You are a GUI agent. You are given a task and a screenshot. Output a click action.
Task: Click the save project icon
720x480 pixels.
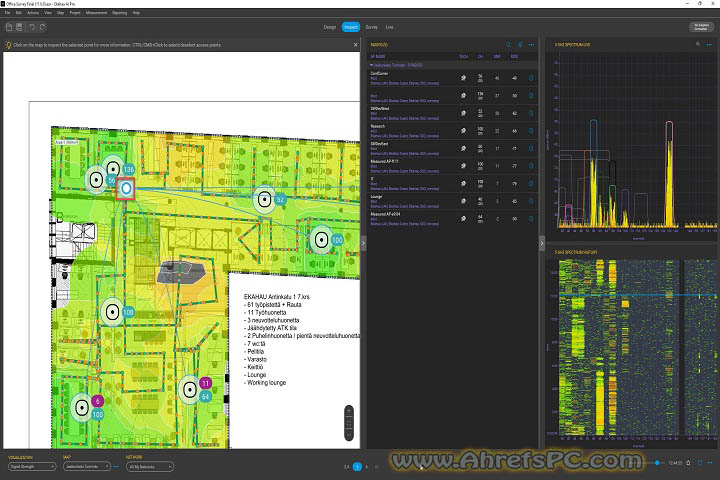point(19,27)
